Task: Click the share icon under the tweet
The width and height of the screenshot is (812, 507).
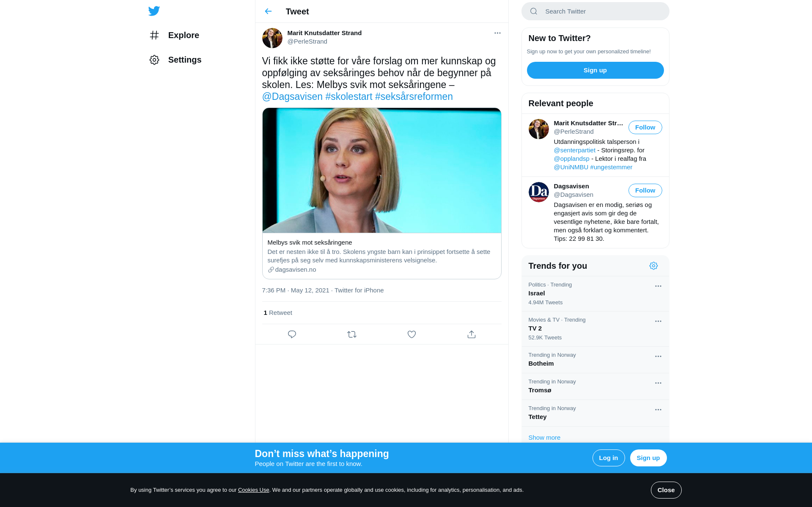Action: coord(472,334)
